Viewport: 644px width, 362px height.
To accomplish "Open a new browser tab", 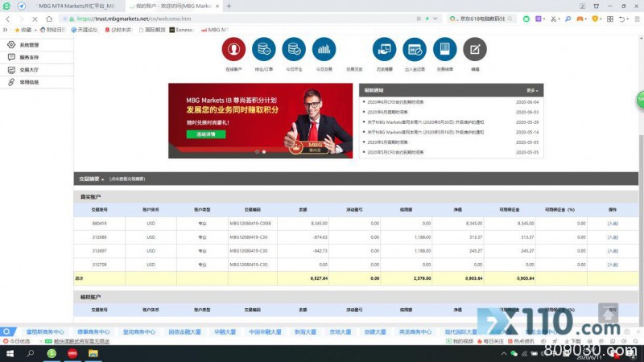I will [229, 6].
